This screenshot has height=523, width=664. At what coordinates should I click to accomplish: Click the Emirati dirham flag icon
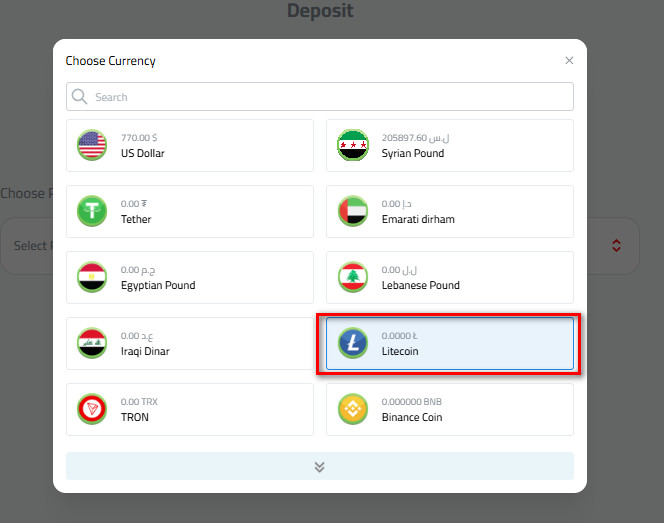tap(352, 212)
